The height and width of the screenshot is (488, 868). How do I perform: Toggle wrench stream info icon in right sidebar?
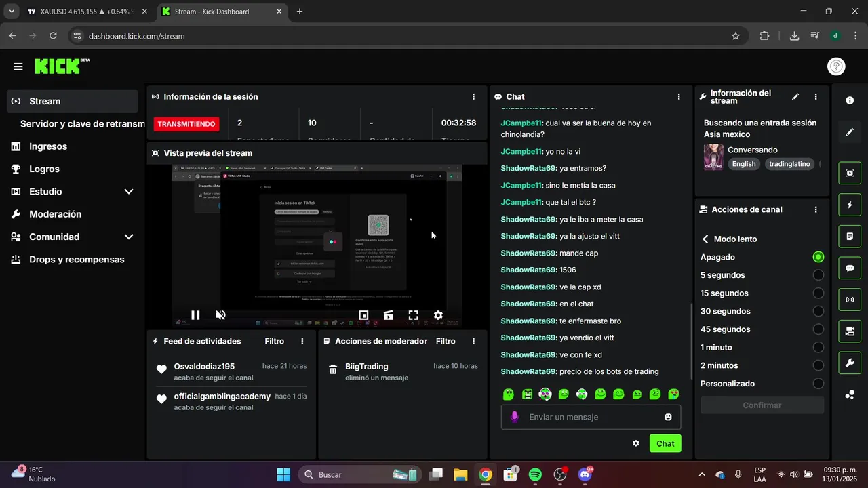pos(850,363)
